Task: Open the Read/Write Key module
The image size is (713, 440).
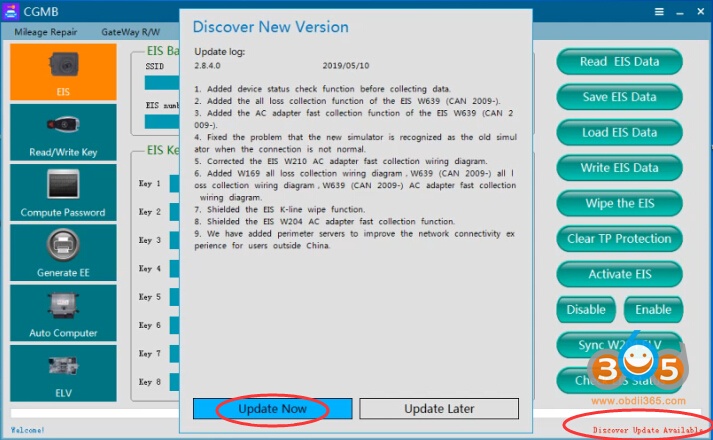Action: point(63,132)
